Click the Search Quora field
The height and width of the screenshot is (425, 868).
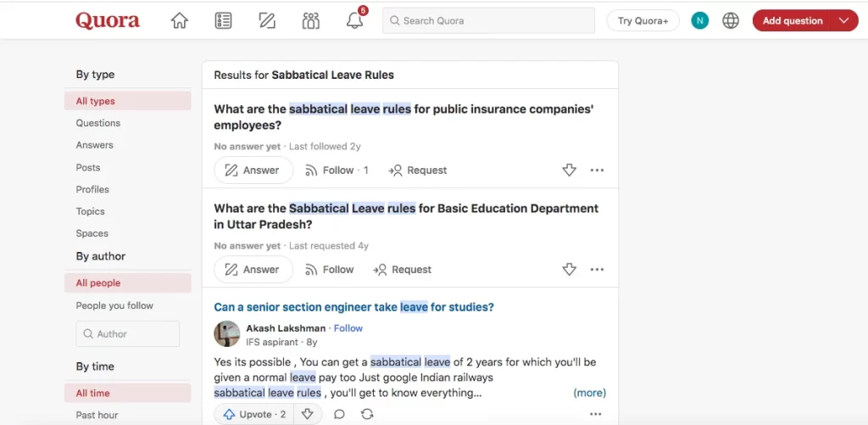(x=489, y=20)
